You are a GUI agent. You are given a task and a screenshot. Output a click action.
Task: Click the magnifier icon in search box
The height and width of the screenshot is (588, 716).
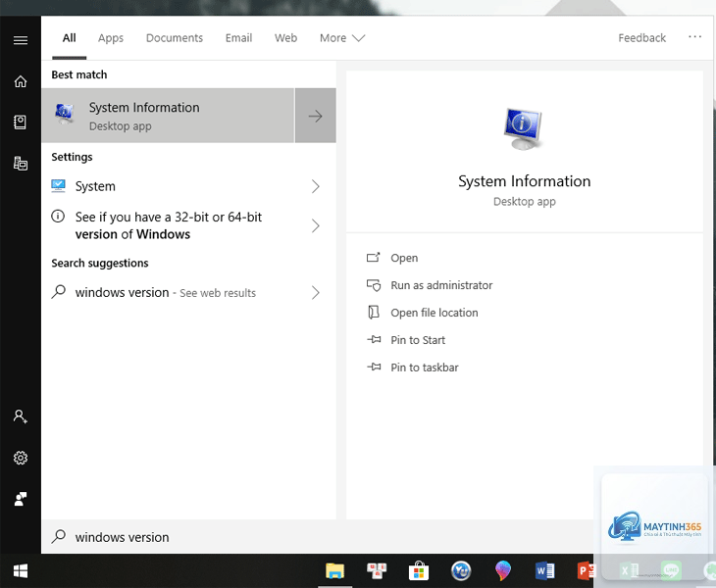59,536
